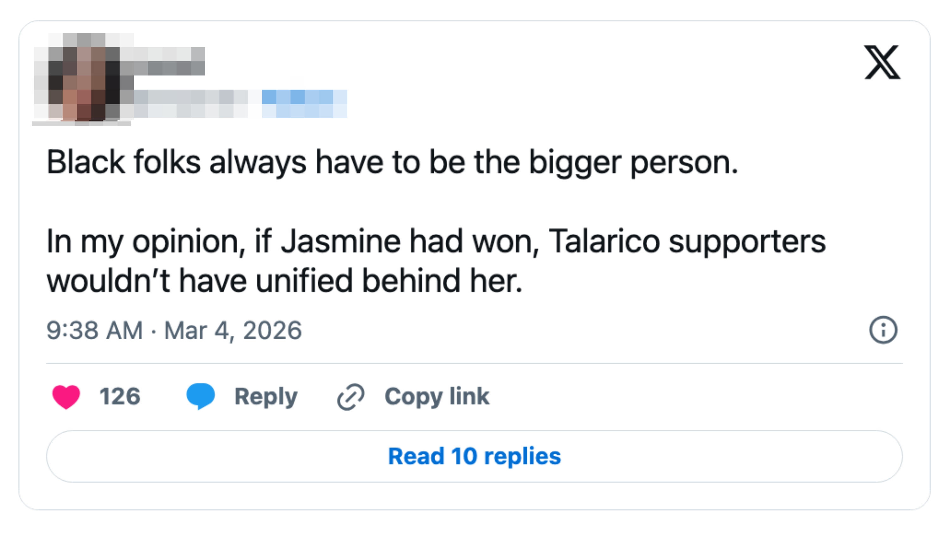Click the word 'Talarico' in the tweet

pyautogui.click(x=604, y=241)
